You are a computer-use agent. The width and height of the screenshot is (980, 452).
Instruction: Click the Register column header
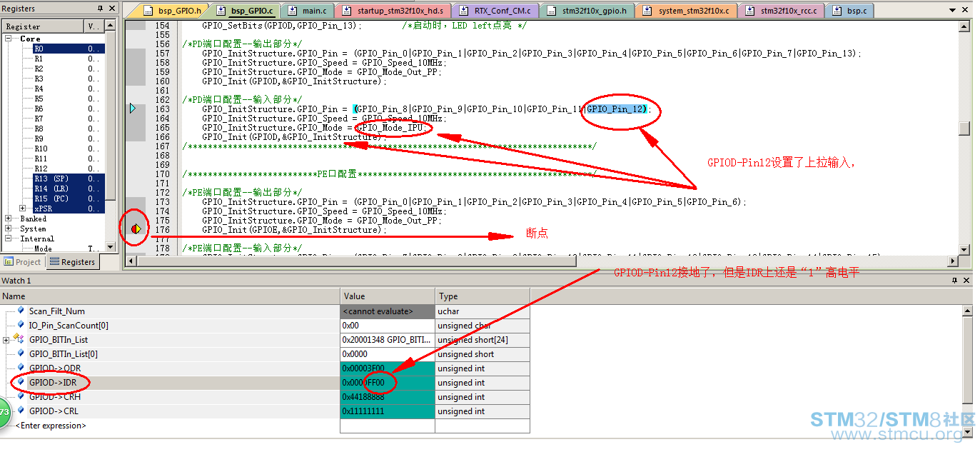click(43, 26)
